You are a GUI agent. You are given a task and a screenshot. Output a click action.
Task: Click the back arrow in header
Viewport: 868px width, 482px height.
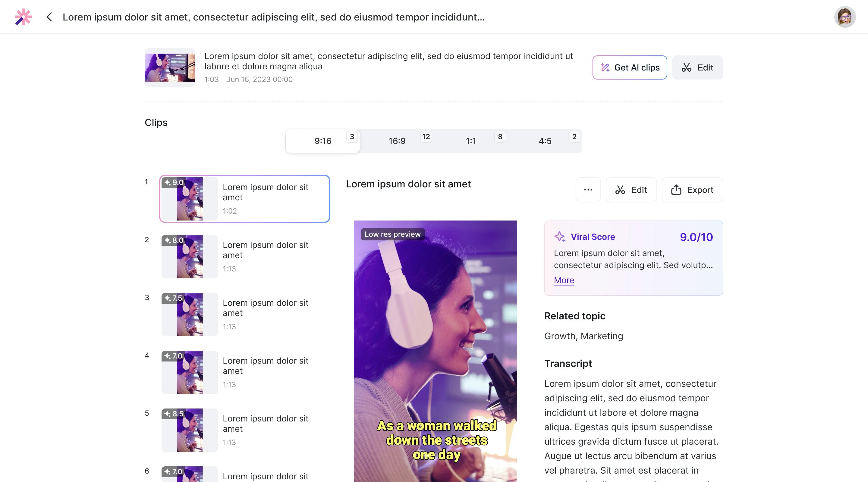click(x=49, y=17)
